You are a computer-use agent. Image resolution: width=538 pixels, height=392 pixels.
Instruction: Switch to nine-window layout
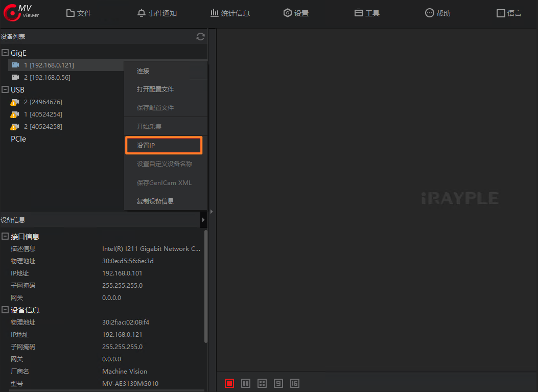[x=278, y=383]
